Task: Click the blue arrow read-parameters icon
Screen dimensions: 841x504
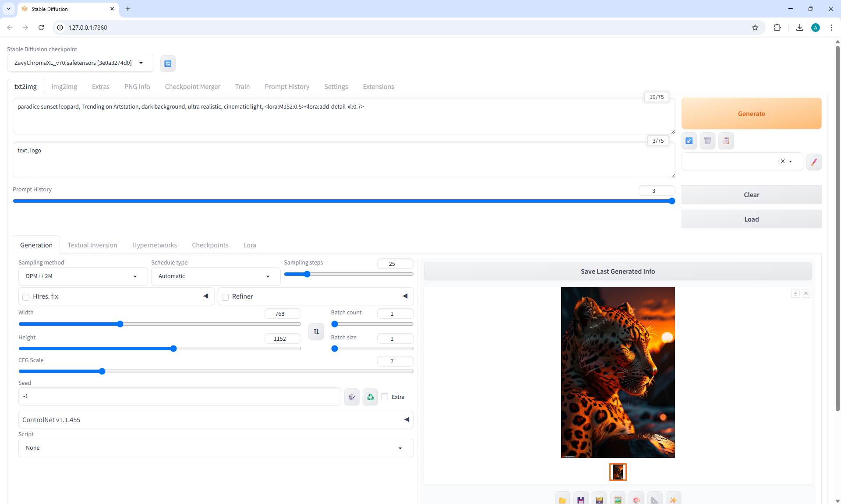Action: pyautogui.click(x=689, y=141)
